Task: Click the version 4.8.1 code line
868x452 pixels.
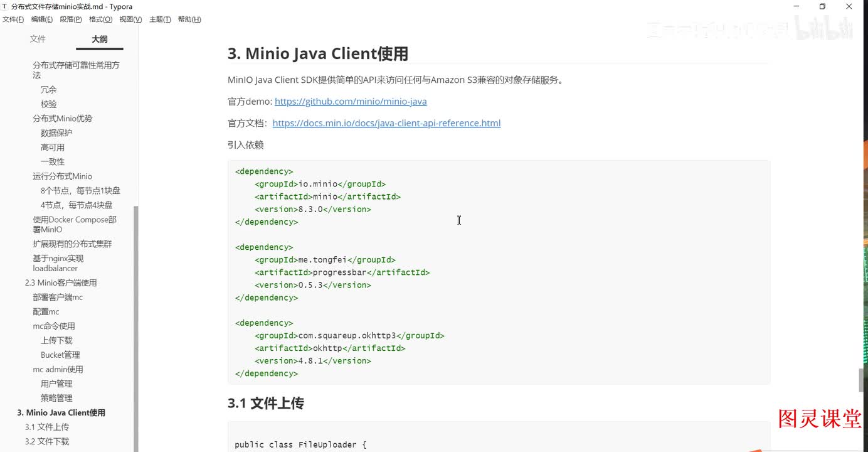Action: click(313, 361)
